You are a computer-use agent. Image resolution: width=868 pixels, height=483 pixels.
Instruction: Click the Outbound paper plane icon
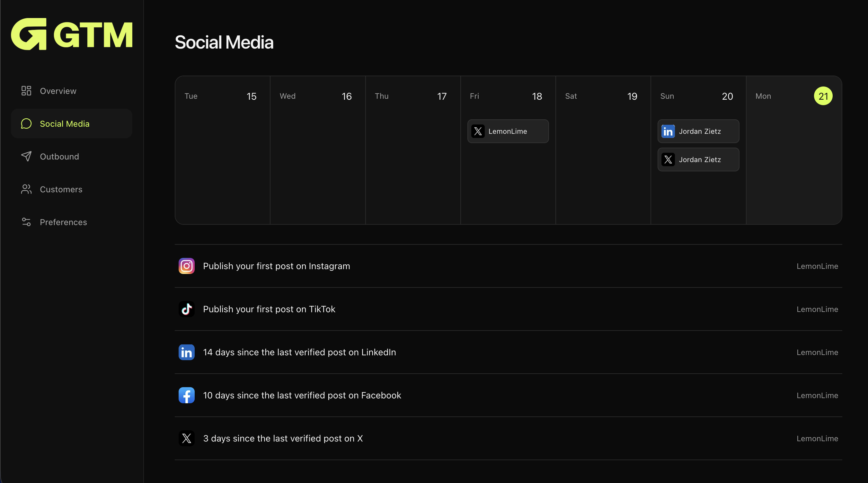pos(26,156)
